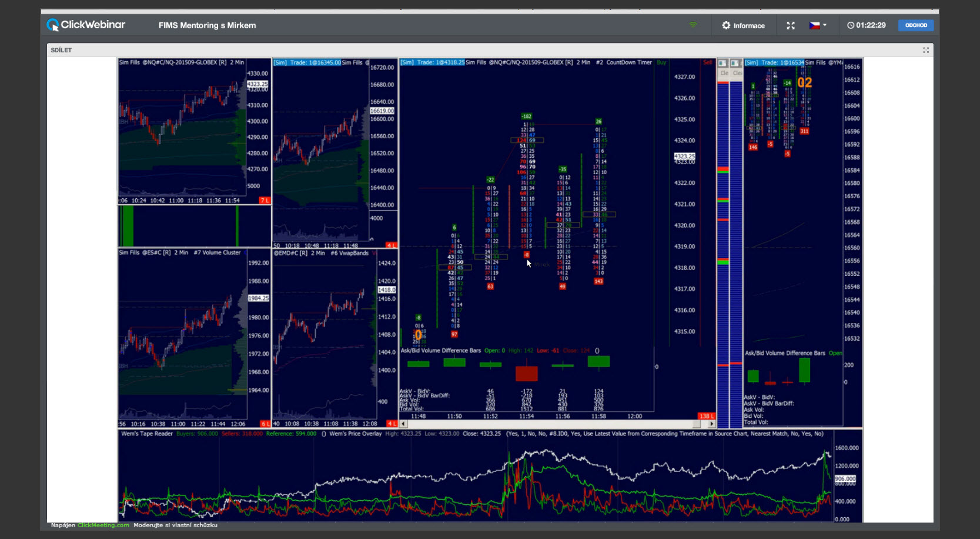Click Sell in the CountDown Timer chart
This screenshot has height=539, width=980.
point(707,62)
